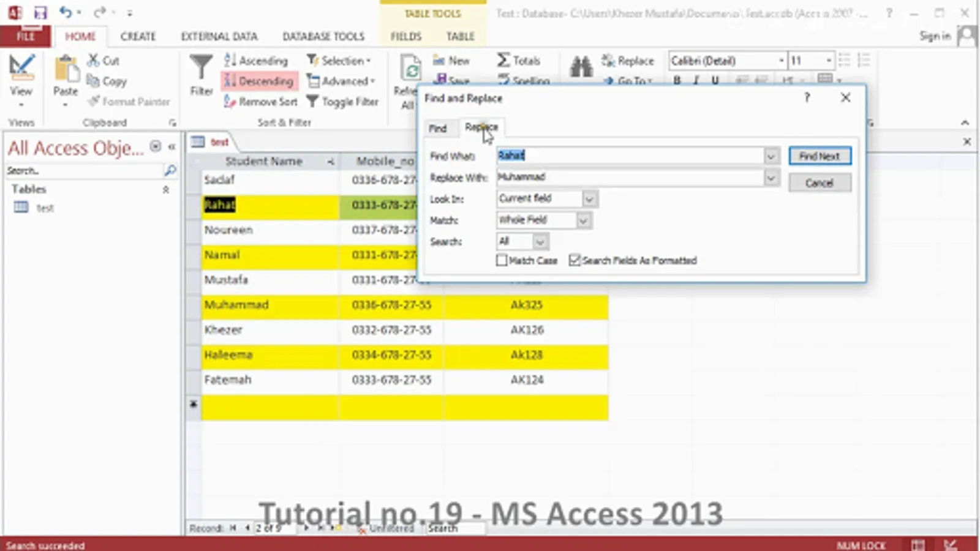
Task: Click the navigation pane Search box
Action: tap(85, 171)
